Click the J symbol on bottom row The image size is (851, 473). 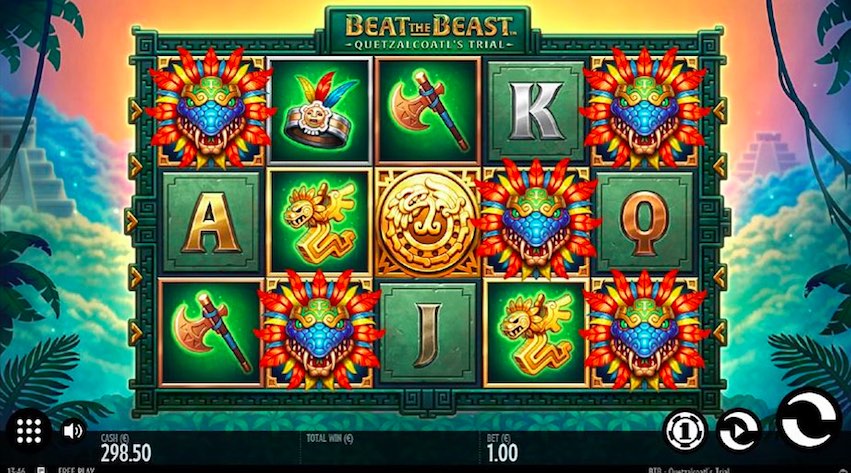click(427, 333)
